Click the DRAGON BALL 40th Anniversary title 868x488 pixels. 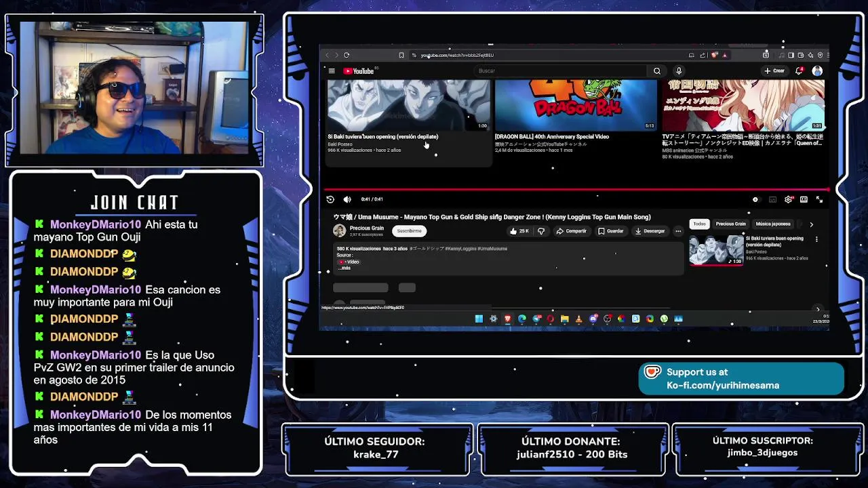point(552,136)
